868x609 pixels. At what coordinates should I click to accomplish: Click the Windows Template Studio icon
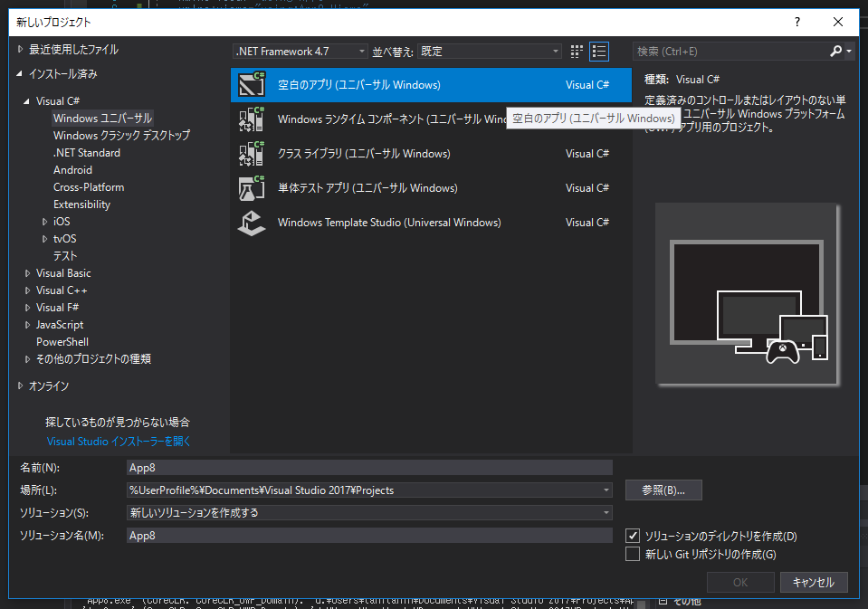(x=252, y=223)
